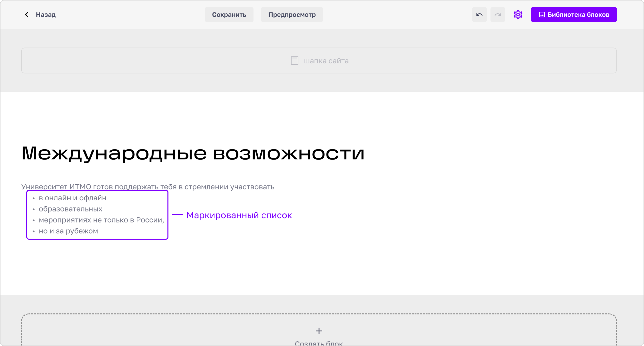Viewport: 644px width, 346px height.
Task: Click the back chevron arrow icon
Action: (27, 14)
